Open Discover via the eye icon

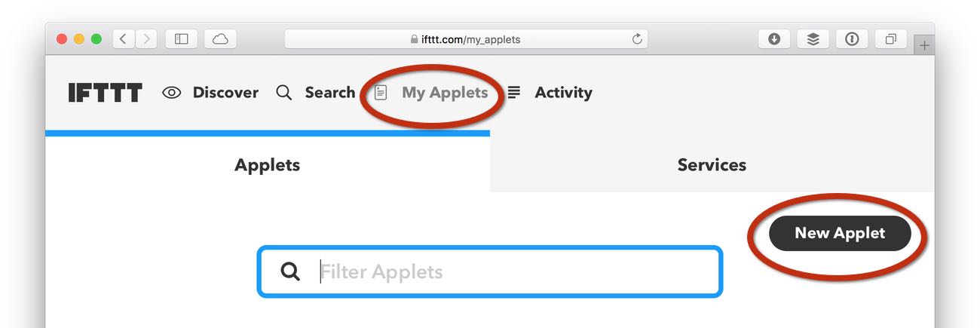[172, 93]
